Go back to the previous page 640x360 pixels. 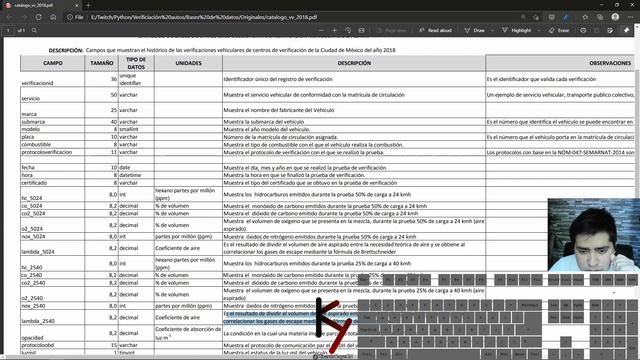9,17
